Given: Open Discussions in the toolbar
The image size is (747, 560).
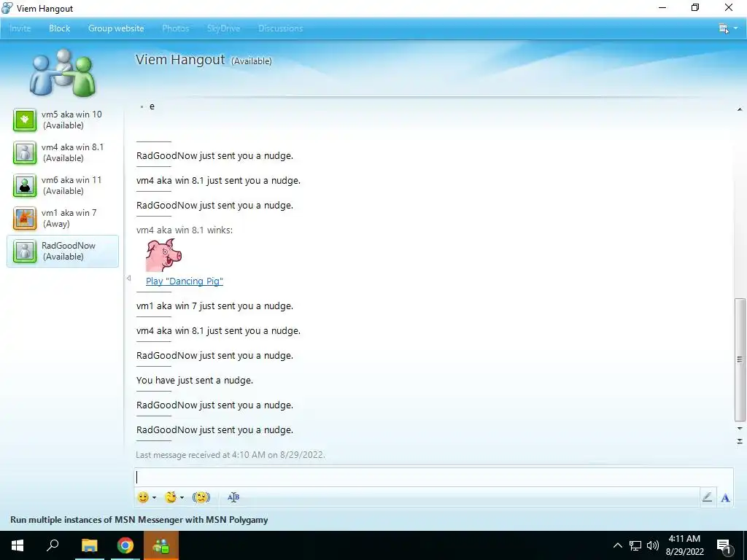Looking at the screenshot, I should tap(281, 28).
